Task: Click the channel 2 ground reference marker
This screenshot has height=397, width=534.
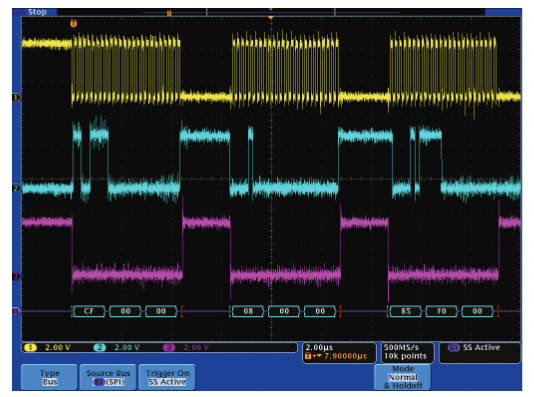Action: coord(16,188)
